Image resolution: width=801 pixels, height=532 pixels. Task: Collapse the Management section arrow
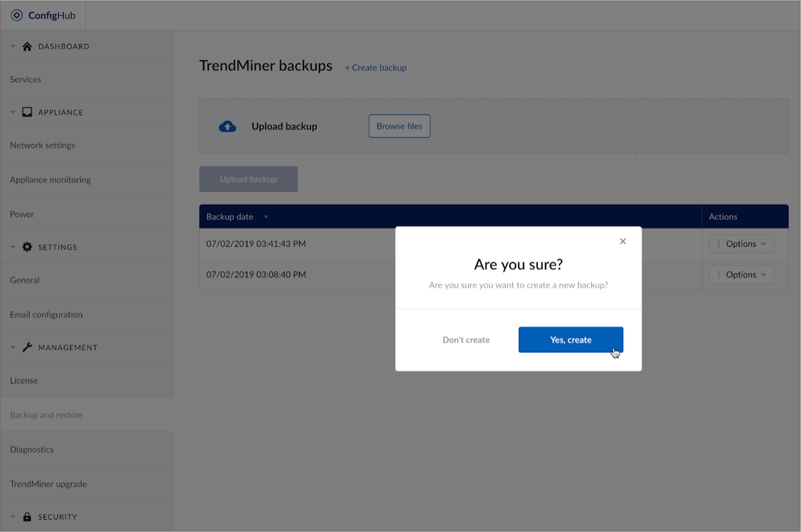point(13,347)
